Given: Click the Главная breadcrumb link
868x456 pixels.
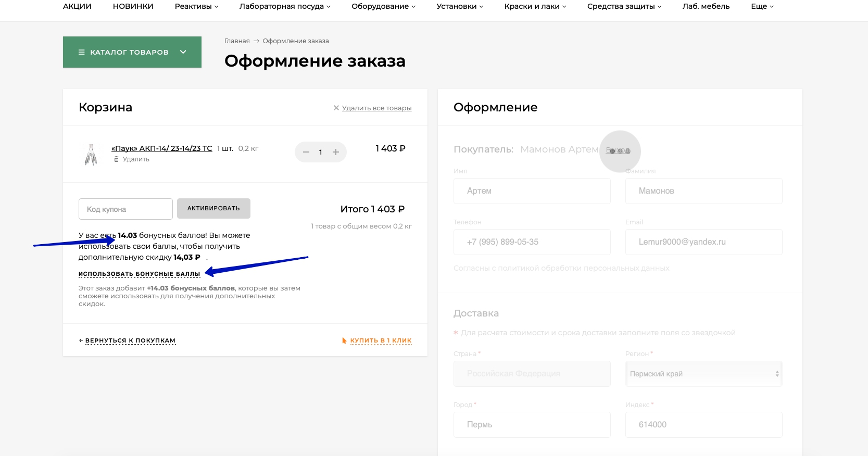Looking at the screenshot, I should point(237,41).
